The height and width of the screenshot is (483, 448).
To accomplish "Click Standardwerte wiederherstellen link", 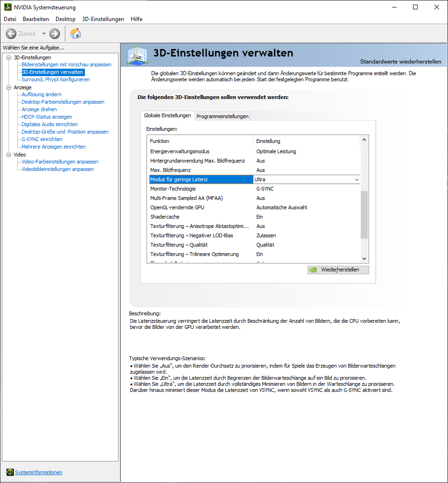I will coord(400,62).
